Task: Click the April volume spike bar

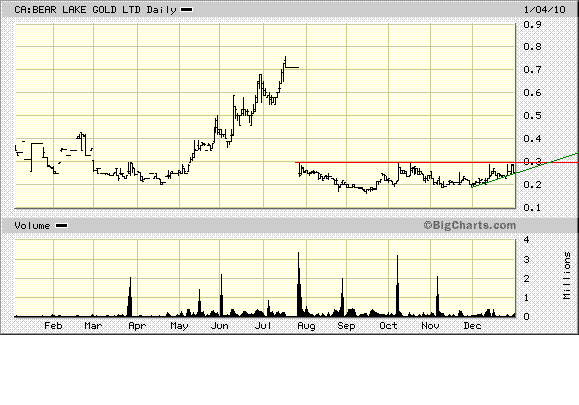Action: (x=130, y=297)
